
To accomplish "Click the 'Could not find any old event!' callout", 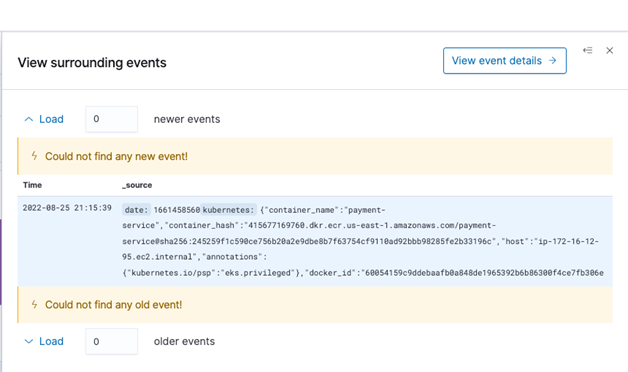I will (x=315, y=305).
